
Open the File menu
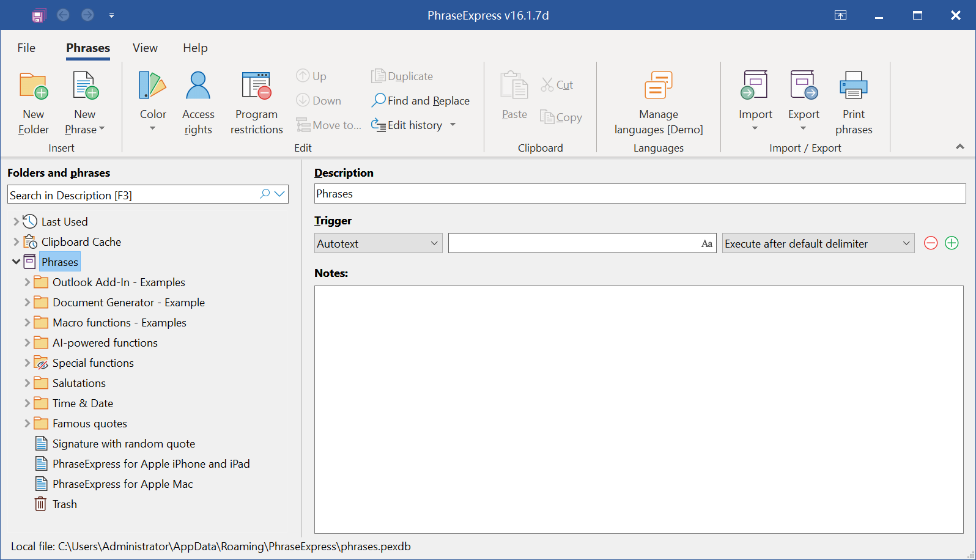click(x=26, y=48)
